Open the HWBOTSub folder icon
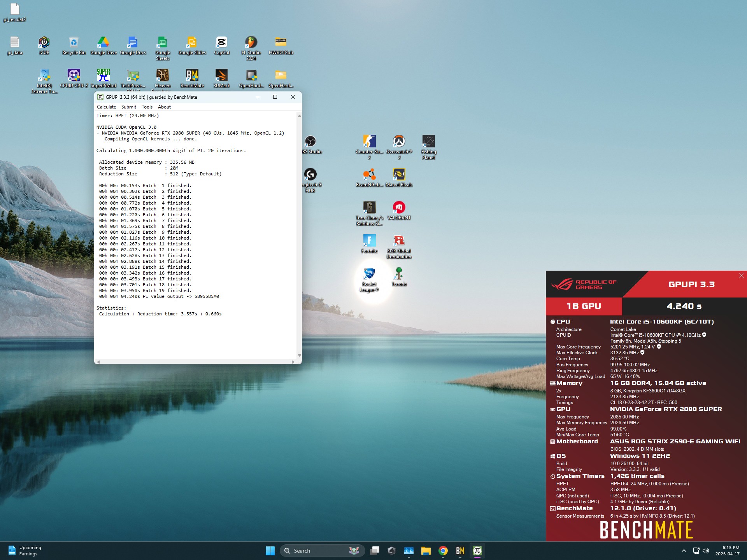Image resolution: width=747 pixels, height=560 pixels. pos(281,45)
